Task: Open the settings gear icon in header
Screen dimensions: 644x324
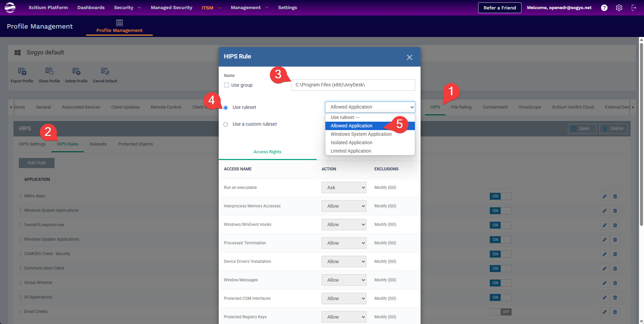Action: (619, 8)
